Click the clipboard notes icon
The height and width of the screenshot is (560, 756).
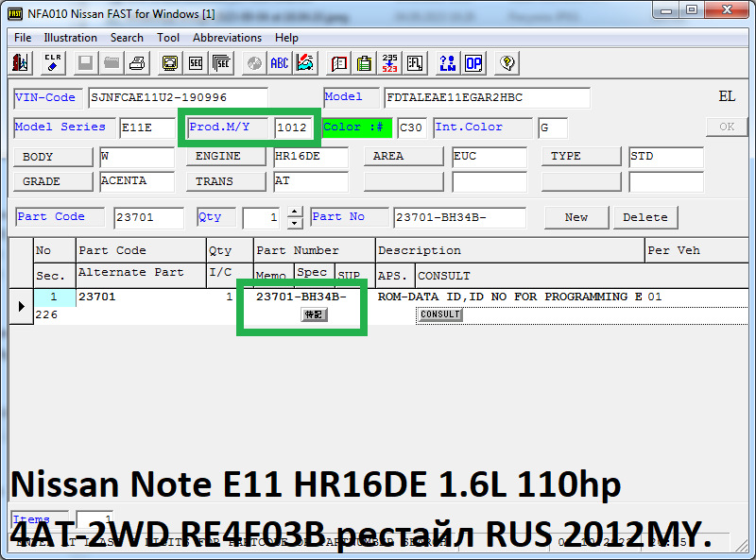pos(365,63)
